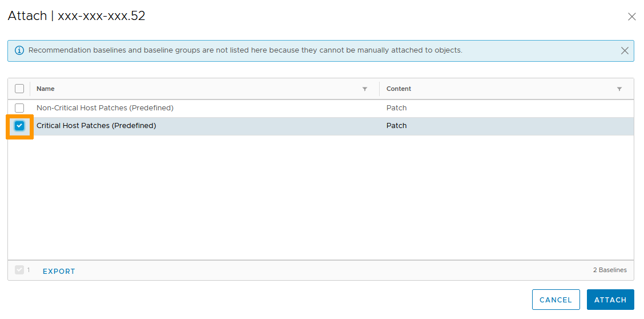Open the Name column filter
Screen dimensions: 644x319
click(365, 89)
